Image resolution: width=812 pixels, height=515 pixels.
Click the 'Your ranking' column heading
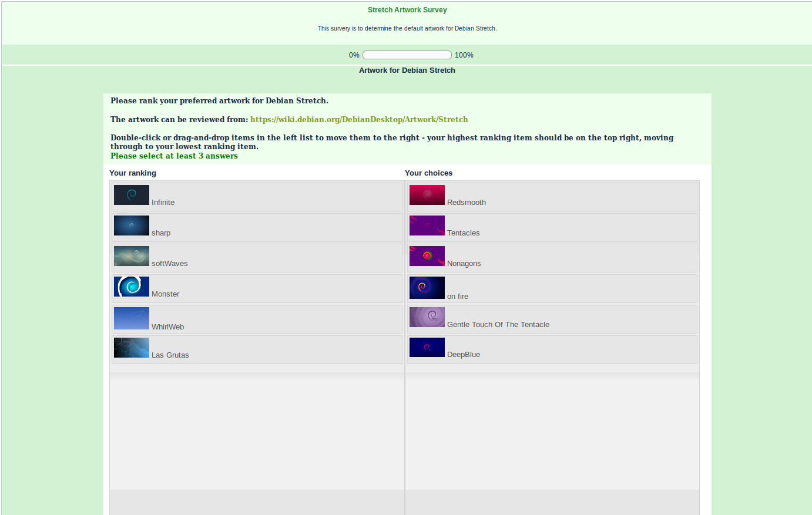(x=133, y=173)
